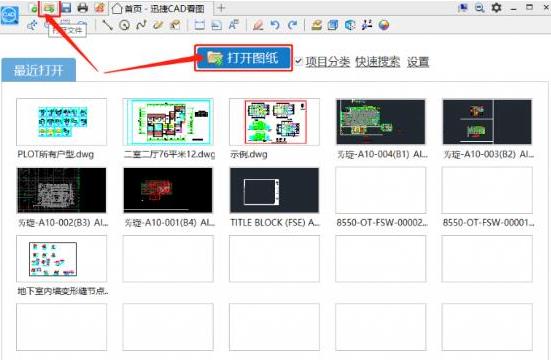Click the redo arrow icon
The image size is (551, 360).
point(292,25)
